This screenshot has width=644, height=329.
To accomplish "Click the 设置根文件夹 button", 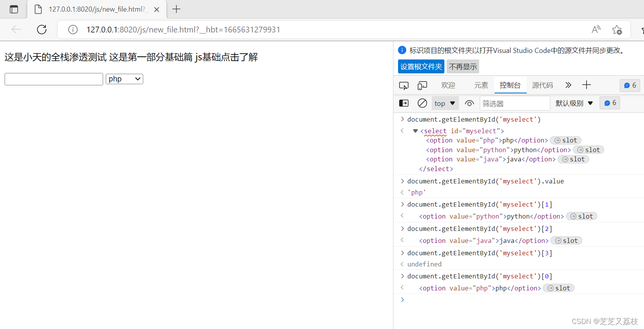I will (x=421, y=66).
